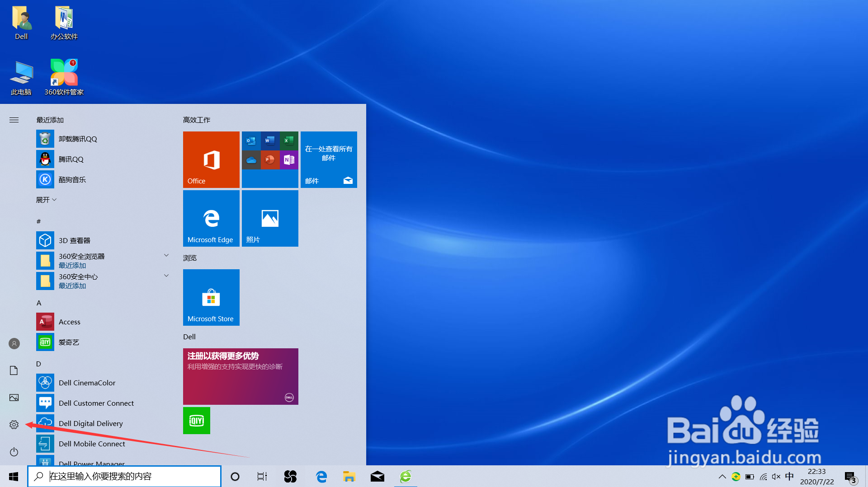Select the Dell folder on the desktop

click(21, 23)
